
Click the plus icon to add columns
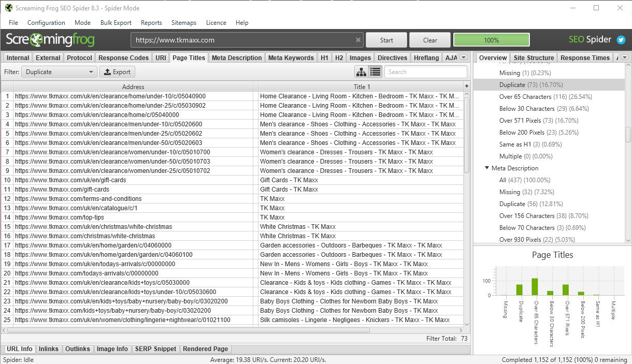(x=467, y=86)
